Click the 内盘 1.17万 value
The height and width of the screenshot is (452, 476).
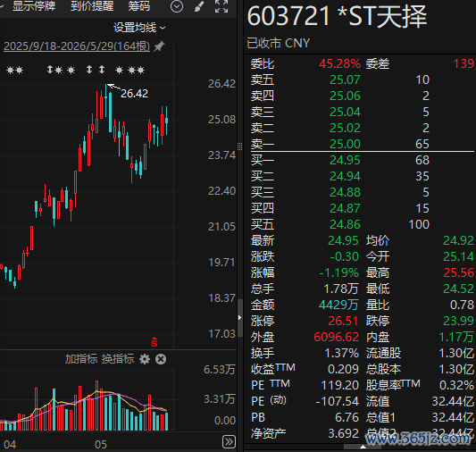click(456, 337)
